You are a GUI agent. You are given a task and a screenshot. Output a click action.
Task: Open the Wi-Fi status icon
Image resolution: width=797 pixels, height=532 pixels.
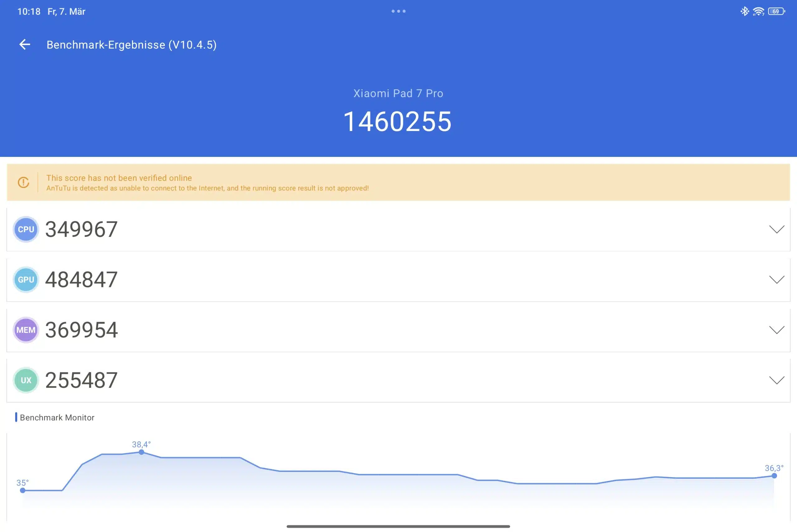point(758,11)
